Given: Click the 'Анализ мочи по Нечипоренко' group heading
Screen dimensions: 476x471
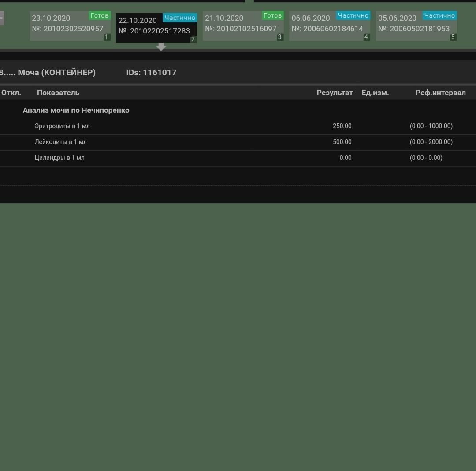Looking at the screenshot, I should pos(76,110).
